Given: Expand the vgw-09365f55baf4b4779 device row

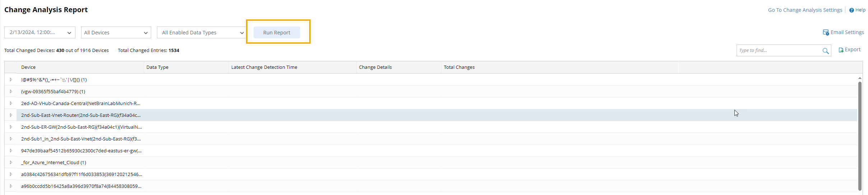Looking at the screenshot, I should (x=11, y=91).
